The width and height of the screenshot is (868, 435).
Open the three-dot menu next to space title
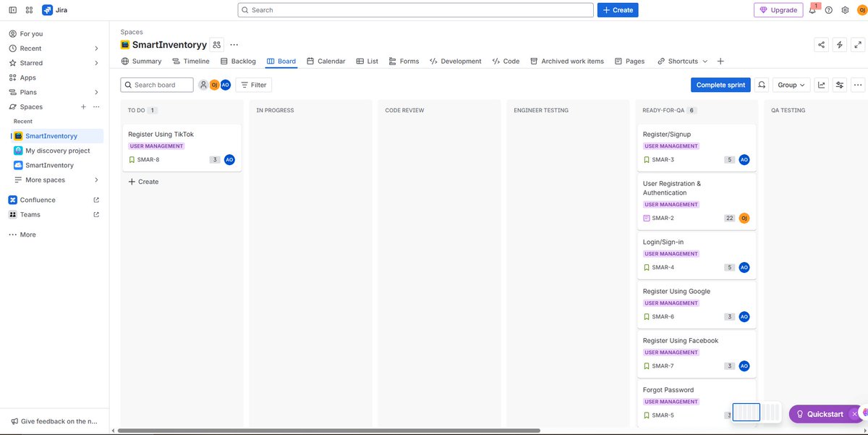point(234,45)
